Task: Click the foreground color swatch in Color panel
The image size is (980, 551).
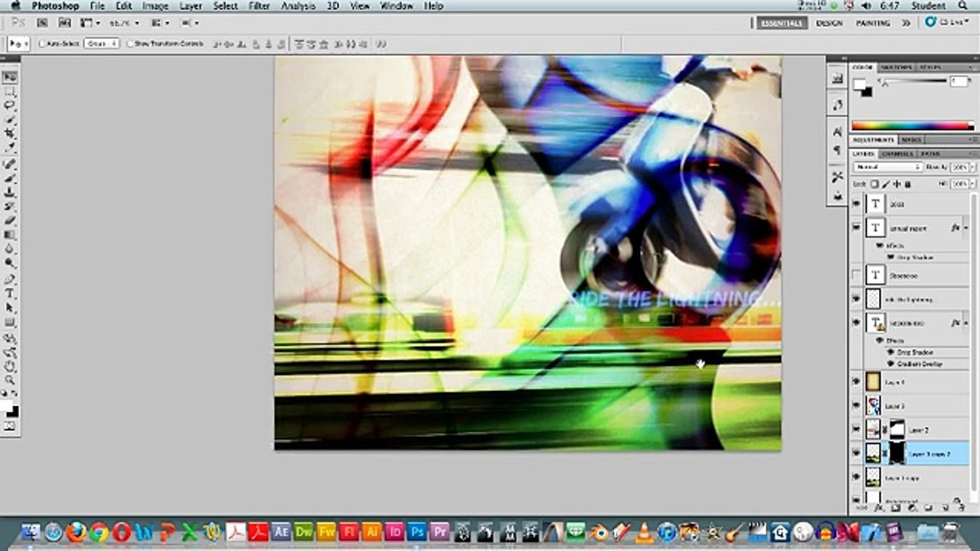Action: tap(860, 84)
